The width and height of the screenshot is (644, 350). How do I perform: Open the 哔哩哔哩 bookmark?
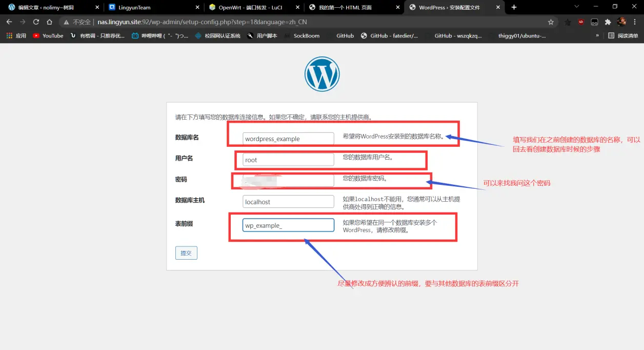pos(160,36)
